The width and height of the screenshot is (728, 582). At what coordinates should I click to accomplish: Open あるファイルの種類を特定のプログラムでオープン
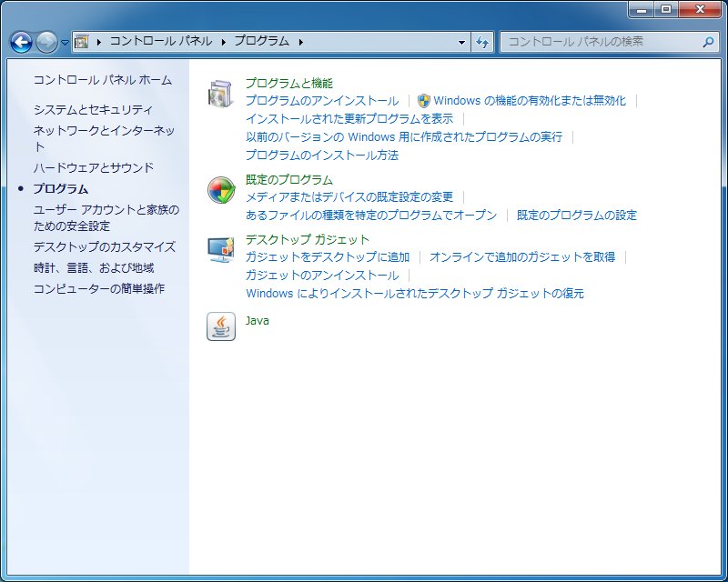pyautogui.click(x=371, y=216)
